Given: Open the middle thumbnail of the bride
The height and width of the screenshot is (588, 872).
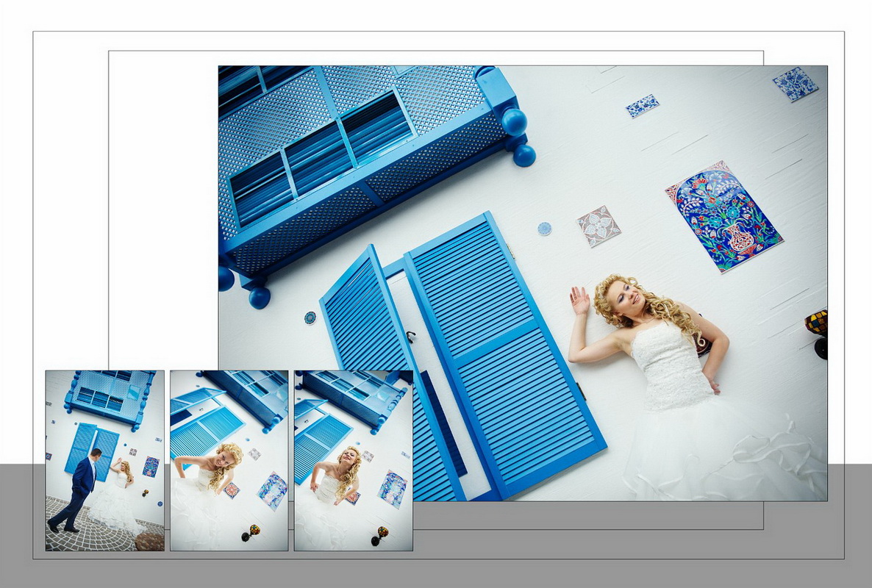Looking at the screenshot, I should (x=229, y=460).
